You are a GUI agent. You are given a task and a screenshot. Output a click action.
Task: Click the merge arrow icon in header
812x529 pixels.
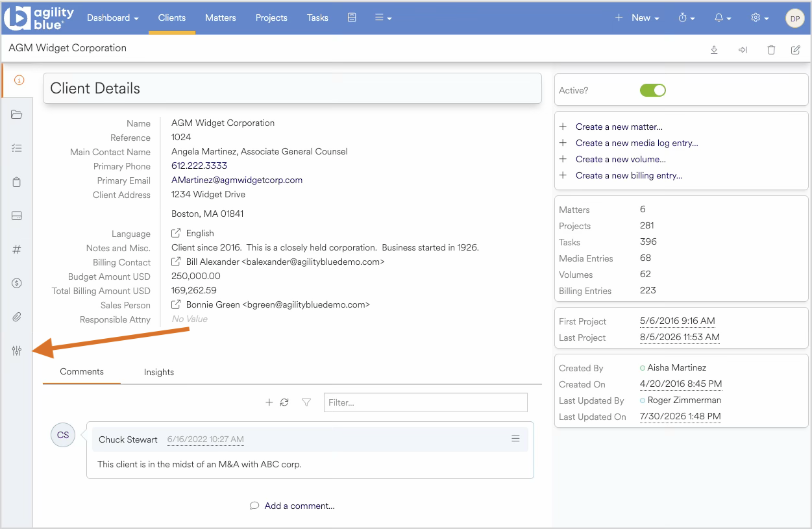pos(743,49)
